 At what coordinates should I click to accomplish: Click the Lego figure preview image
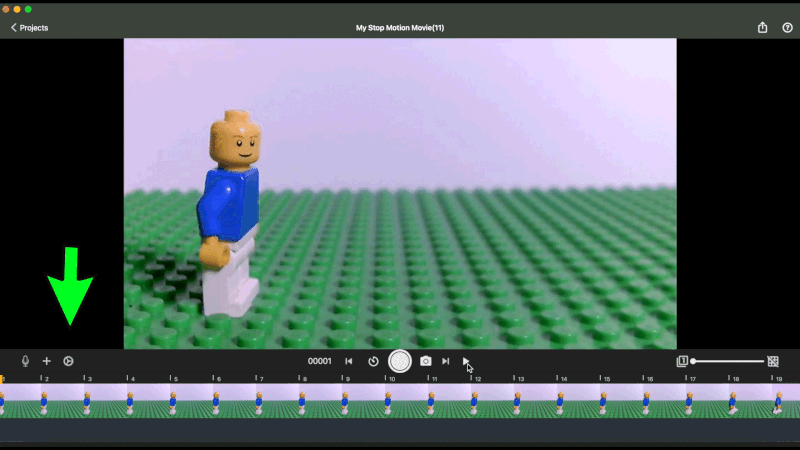400,194
